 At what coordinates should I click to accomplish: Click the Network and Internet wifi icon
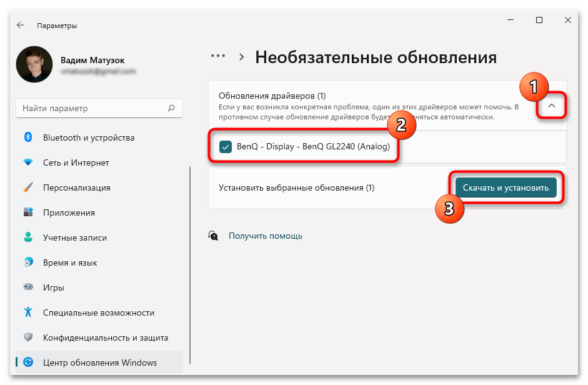[28, 162]
